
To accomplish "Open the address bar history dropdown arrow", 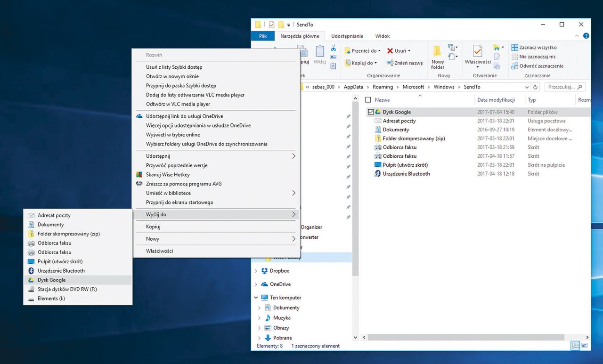I will pyautogui.click(x=527, y=87).
